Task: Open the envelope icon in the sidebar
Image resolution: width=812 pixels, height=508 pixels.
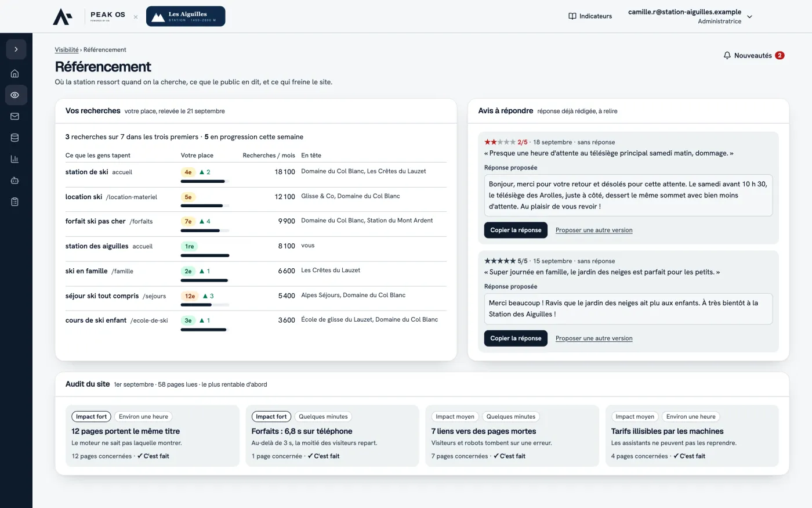Action: pyautogui.click(x=15, y=117)
